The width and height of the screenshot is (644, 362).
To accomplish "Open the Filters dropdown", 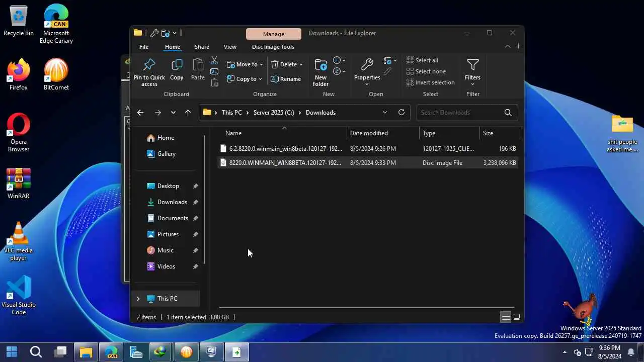I will coord(472,72).
